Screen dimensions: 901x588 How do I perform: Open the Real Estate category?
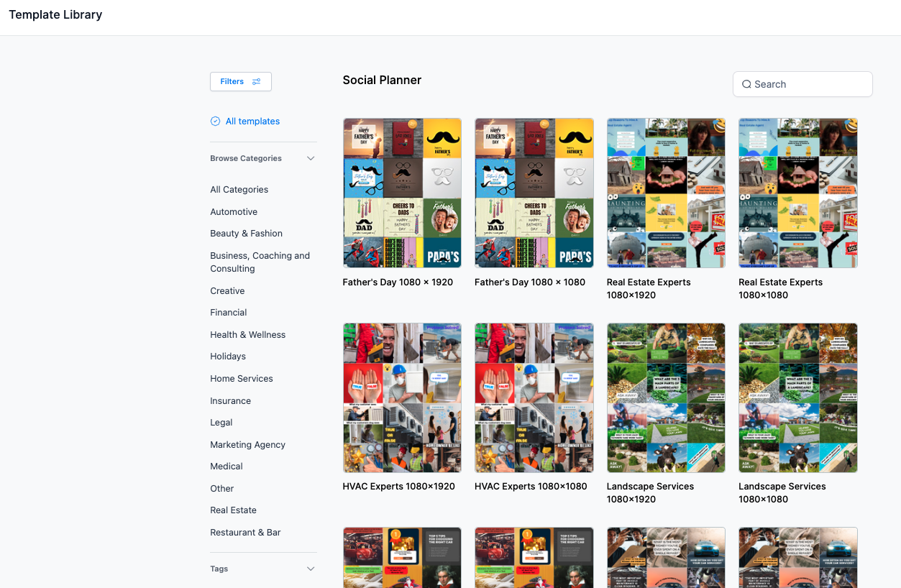(x=234, y=510)
